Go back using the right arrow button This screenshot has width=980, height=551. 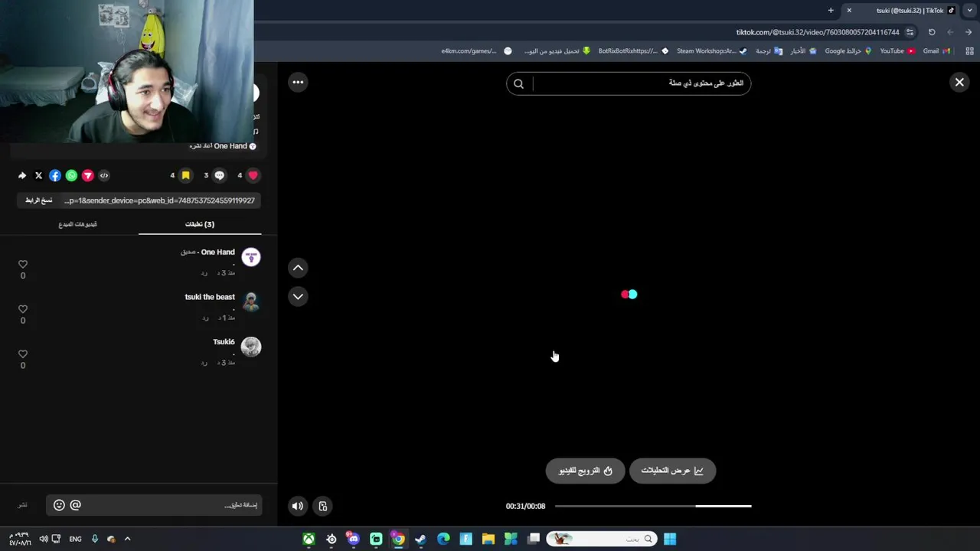pyautogui.click(x=969, y=32)
